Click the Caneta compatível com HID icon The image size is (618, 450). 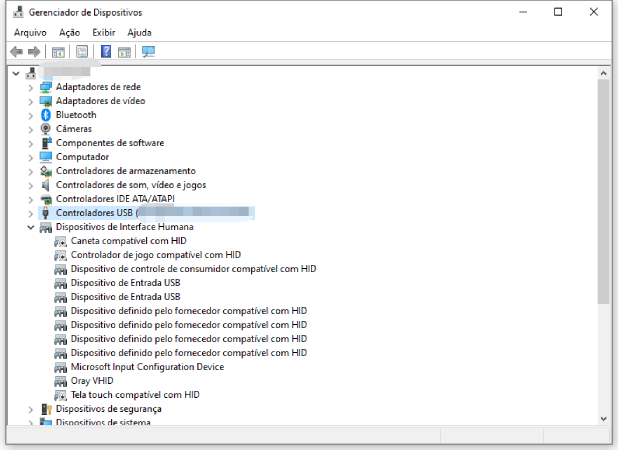(x=60, y=241)
